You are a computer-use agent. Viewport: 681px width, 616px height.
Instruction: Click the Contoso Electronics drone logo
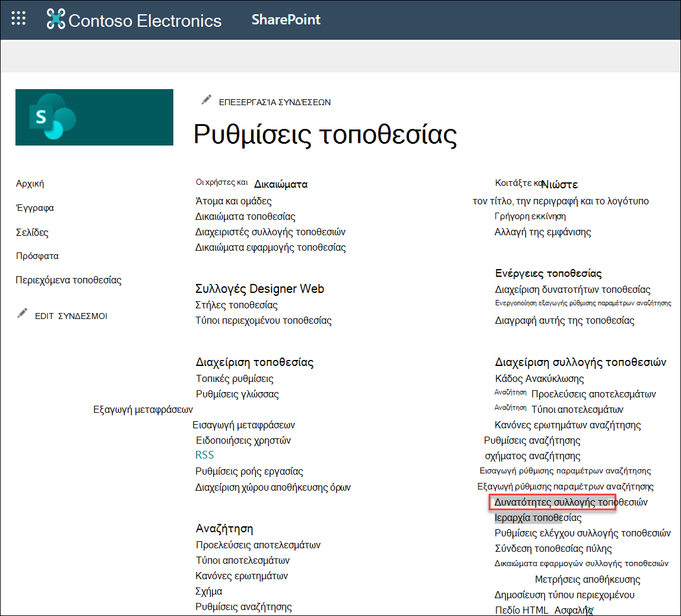56,19
